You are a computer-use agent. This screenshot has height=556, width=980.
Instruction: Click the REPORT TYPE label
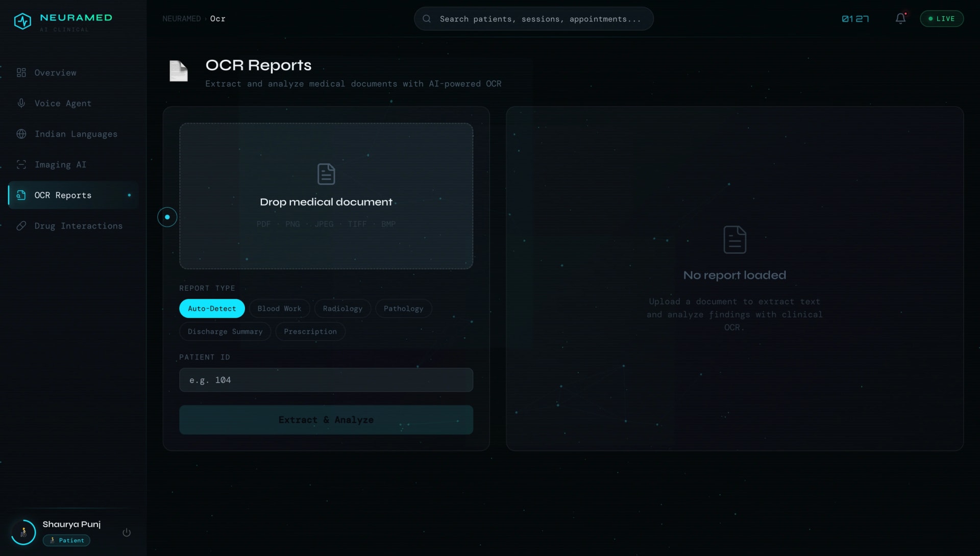pyautogui.click(x=207, y=288)
